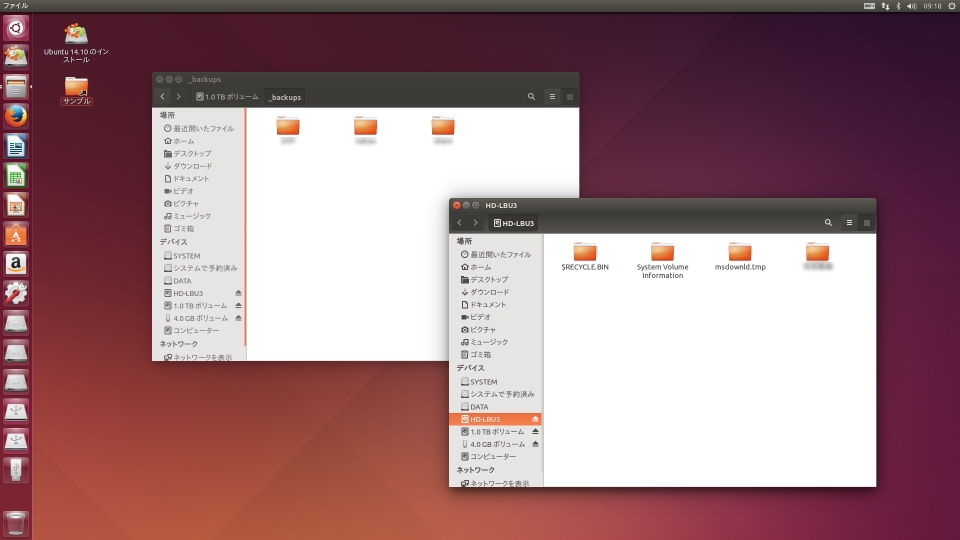
Task: Go back in the HD-LBU3 window
Action: coord(460,223)
